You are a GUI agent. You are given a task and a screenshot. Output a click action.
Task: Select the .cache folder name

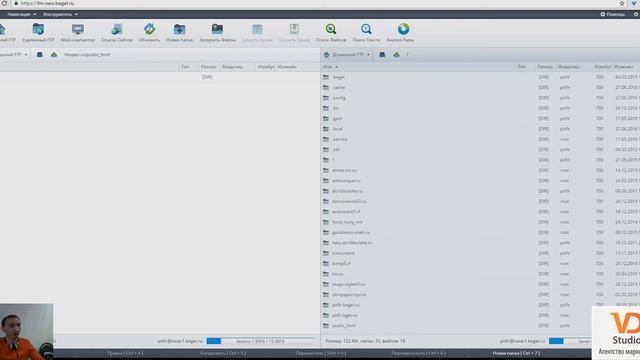point(338,87)
